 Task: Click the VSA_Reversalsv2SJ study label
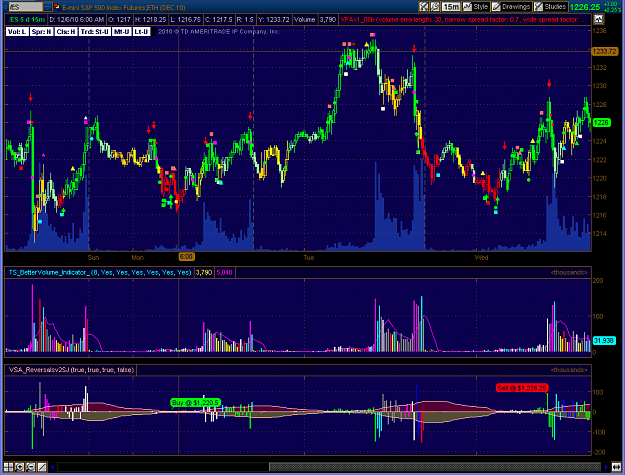[x=71, y=370]
